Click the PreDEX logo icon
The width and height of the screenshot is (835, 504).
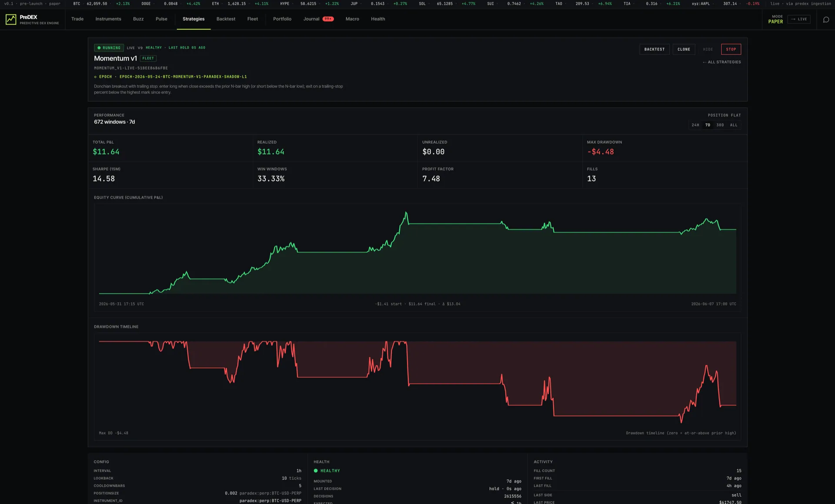click(x=11, y=20)
